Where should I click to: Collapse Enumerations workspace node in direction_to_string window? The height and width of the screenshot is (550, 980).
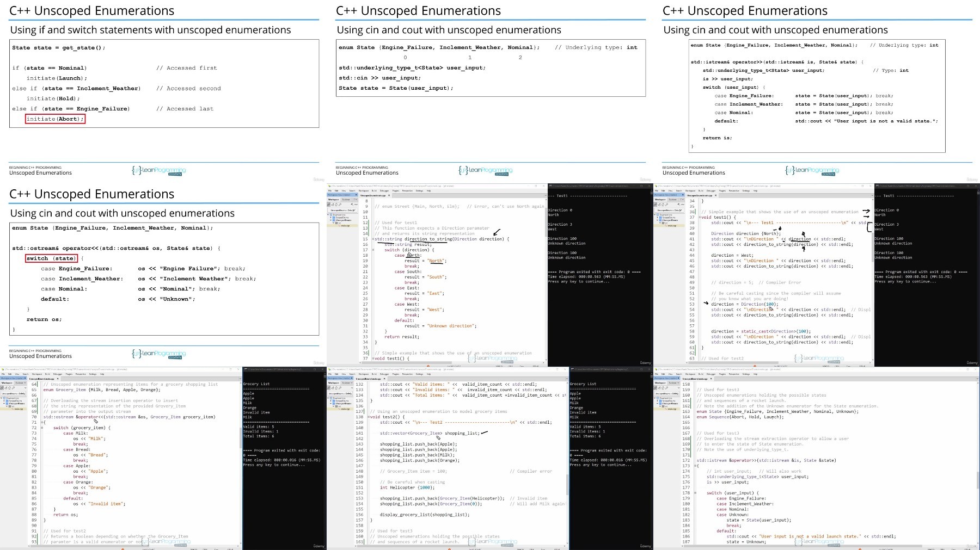click(328, 215)
